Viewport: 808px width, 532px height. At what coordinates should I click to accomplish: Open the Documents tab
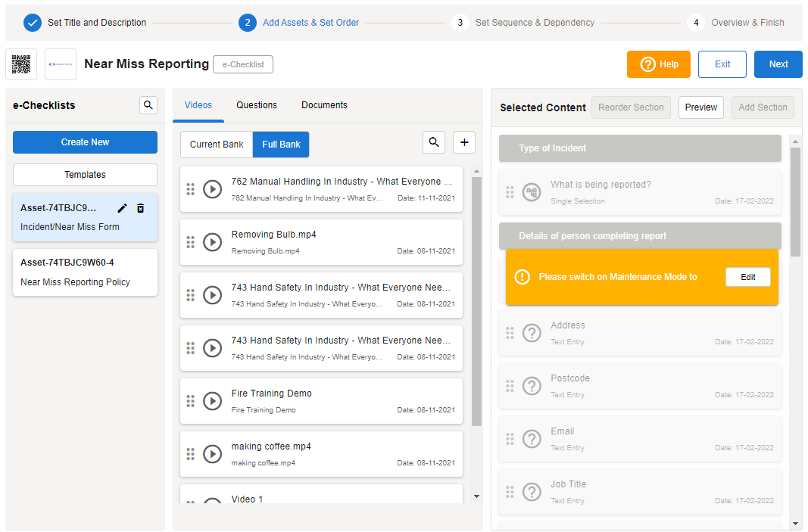click(x=324, y=105)
